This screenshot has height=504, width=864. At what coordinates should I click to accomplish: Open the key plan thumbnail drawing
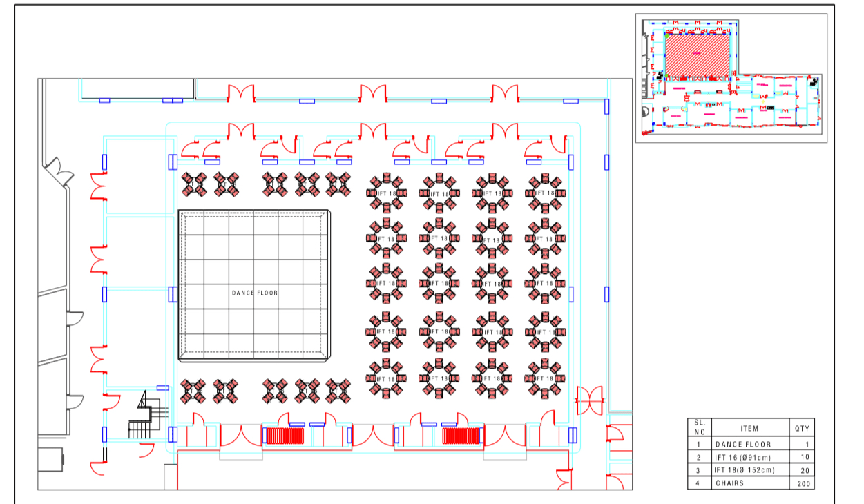(x=731, y=78)
